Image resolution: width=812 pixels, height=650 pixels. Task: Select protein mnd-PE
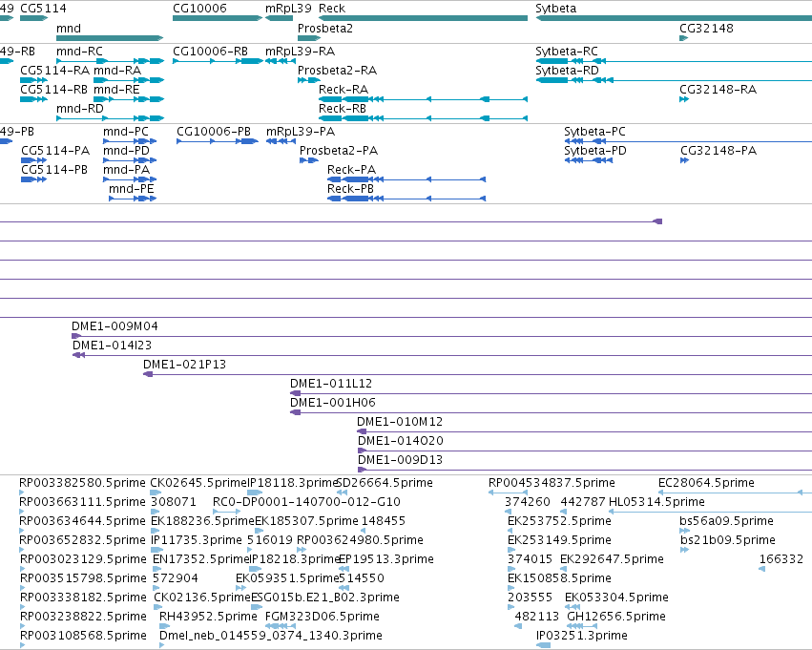132,189
